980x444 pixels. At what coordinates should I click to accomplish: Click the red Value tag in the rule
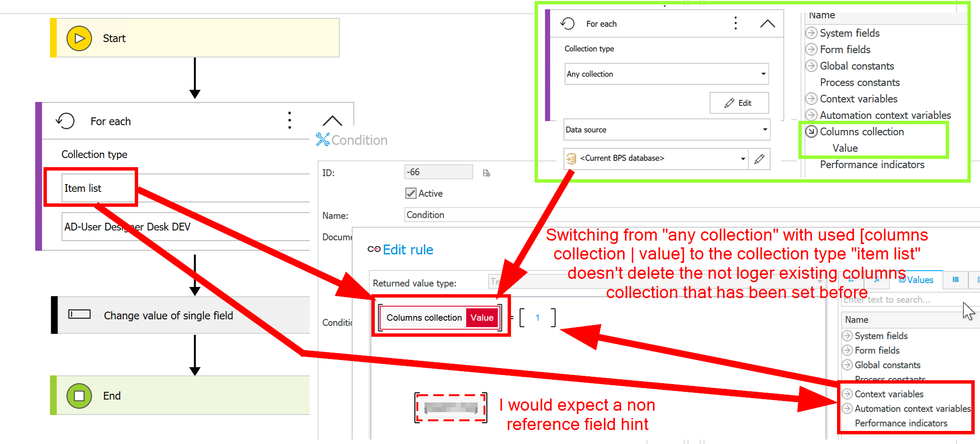click(482, 318)
